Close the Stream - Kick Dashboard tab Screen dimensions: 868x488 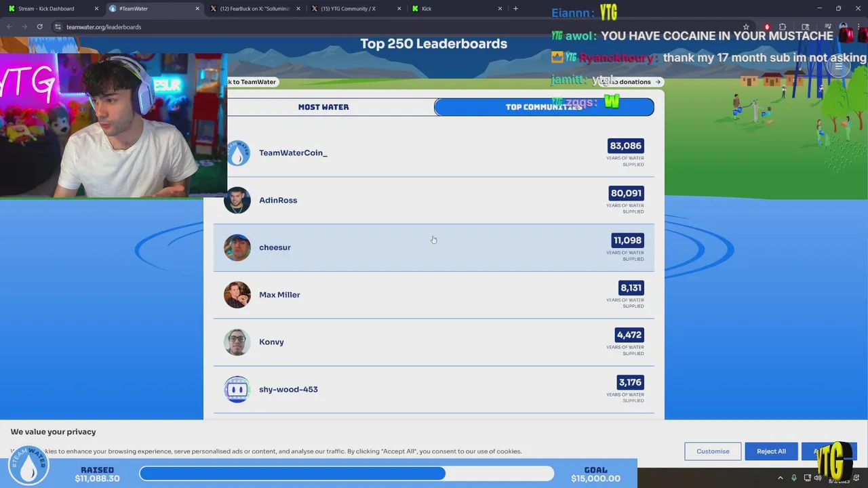96,9
